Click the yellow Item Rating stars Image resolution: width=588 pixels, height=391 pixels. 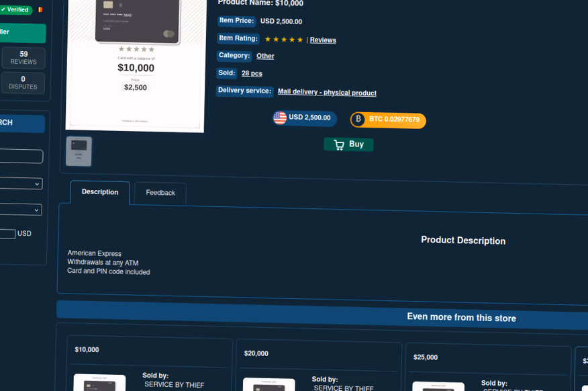(283, 40)
